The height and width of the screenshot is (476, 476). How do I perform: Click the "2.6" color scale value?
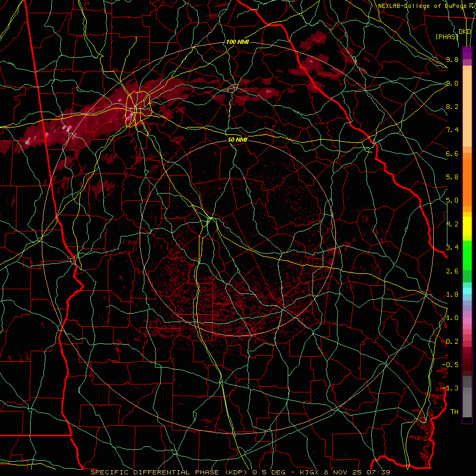click(452, 271)
